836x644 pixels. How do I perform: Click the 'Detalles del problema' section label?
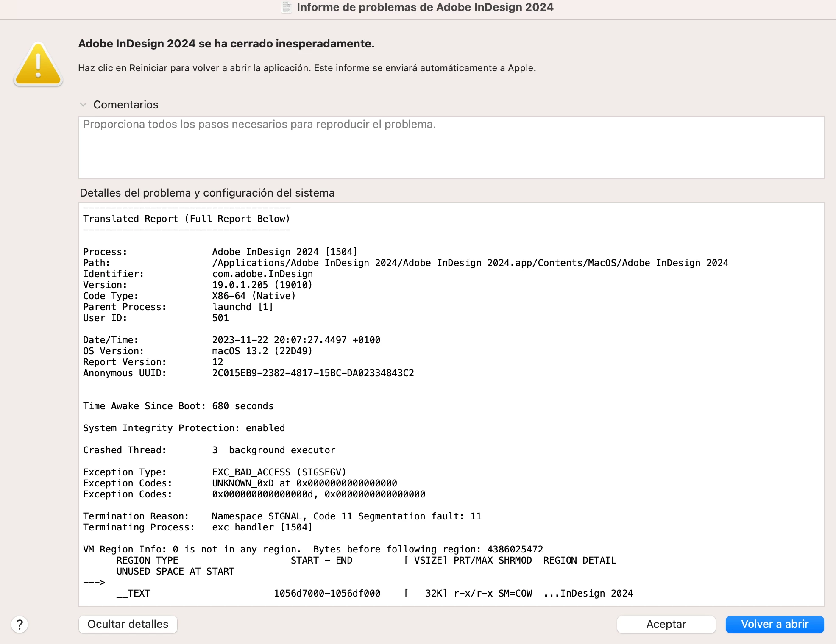pyautogui.click(x=207, y=193)
